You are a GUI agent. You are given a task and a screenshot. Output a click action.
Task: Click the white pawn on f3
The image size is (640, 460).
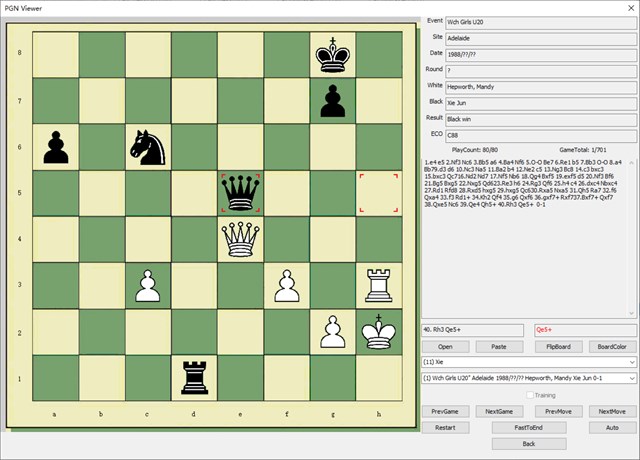click(x=287, y=285)
